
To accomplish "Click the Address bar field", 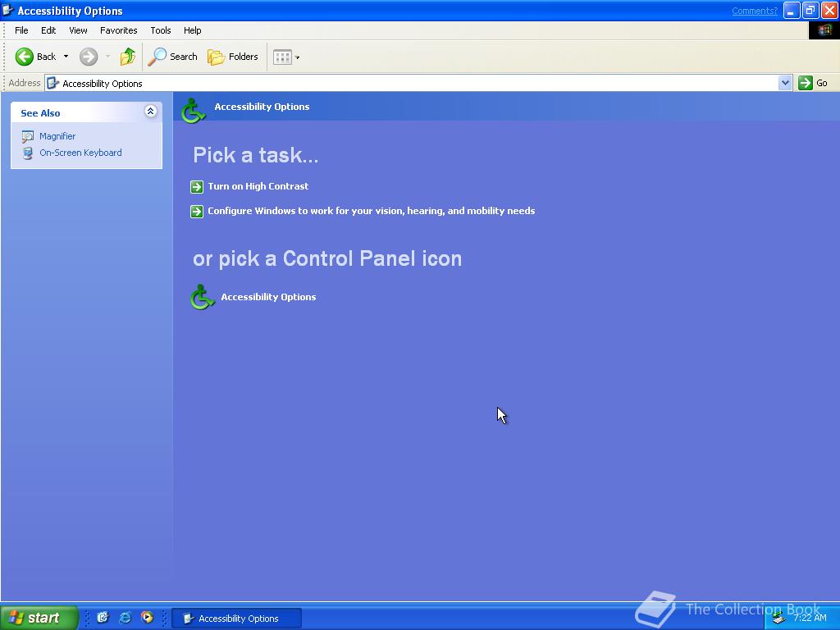I will point(413,83).
